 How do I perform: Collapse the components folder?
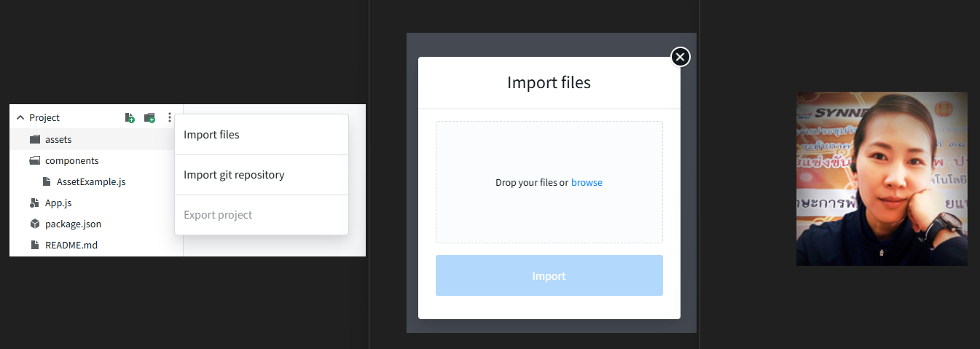coord(71,160)
